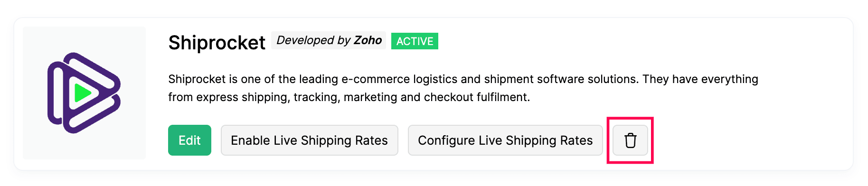Remove Shiprocket using the bin button
Image resolution: width=868 pixels, height=186 pixels.
[630, 140]
